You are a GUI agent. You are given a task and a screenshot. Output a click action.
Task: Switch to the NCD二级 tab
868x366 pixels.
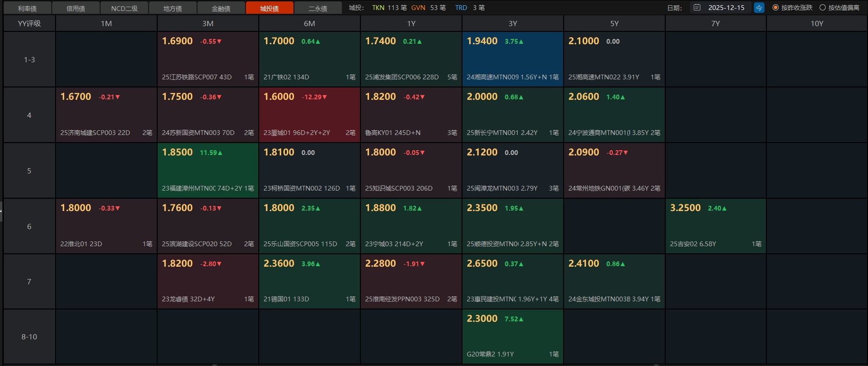pyautogui.click(x=124, y=8)
